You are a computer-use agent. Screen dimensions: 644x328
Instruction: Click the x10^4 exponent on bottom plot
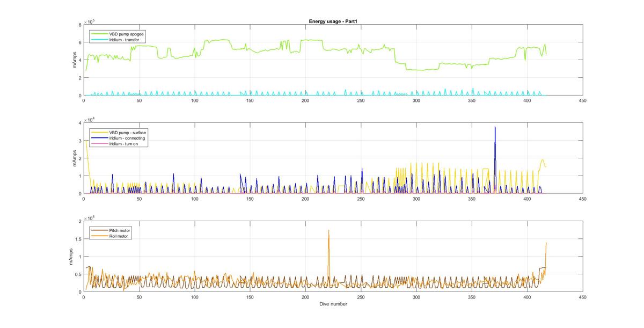pyautogui.click(x=90, y=217)
